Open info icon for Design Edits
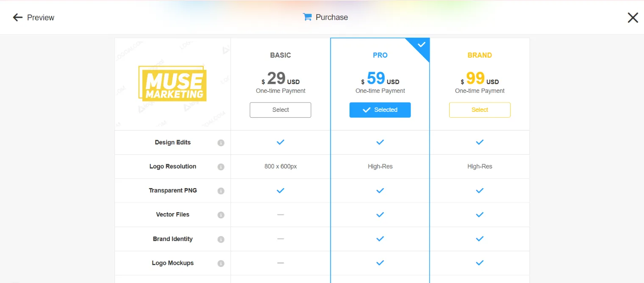Screen dimensions: 644x283 (221, 143)
